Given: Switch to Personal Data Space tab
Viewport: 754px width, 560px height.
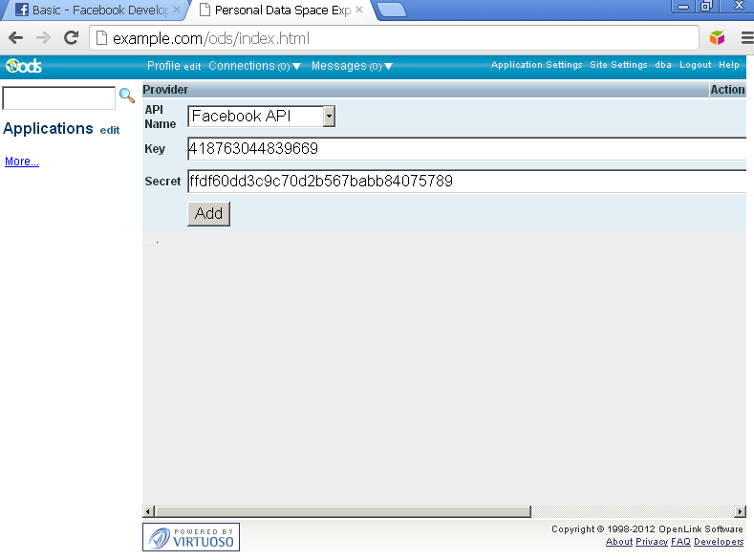Looking at the screenshot, I should (x=281, y=11).
